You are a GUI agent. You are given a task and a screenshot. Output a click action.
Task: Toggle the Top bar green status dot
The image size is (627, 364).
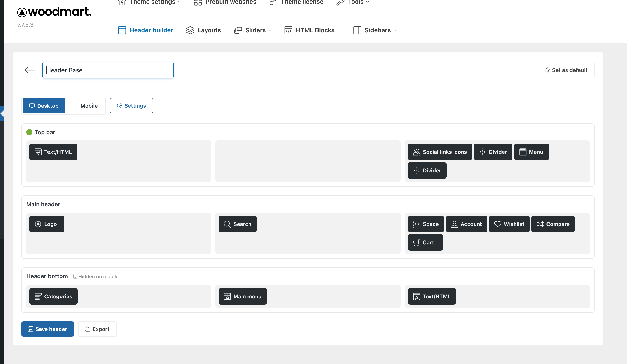click(x=29, y=132)
